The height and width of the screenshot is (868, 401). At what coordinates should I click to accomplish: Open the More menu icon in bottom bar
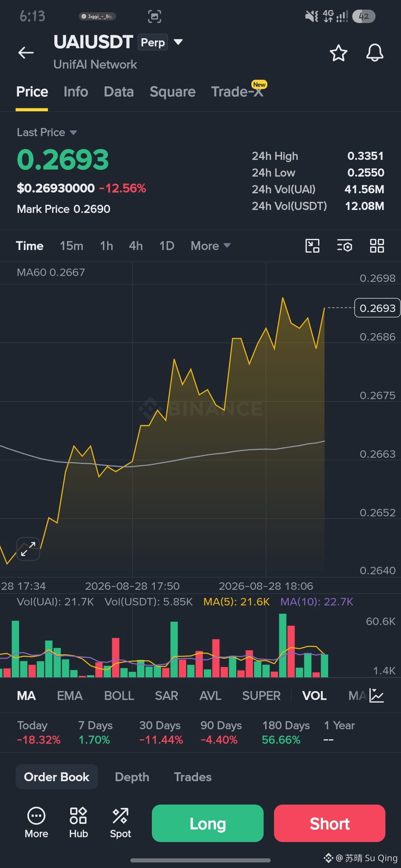[36, 823]
